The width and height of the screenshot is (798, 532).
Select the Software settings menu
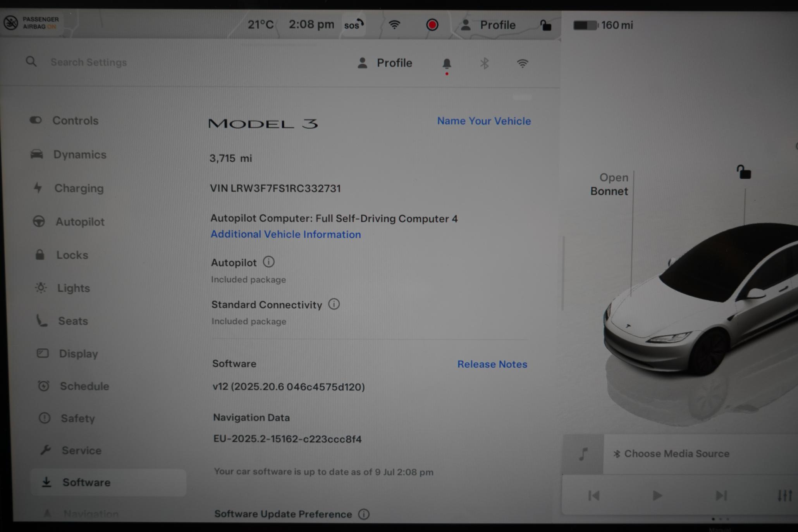click(108, 482)
